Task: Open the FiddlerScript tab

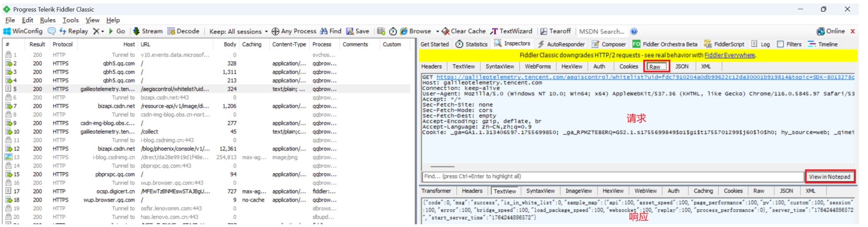Action: pyautogui.click(x=724, y=44)
